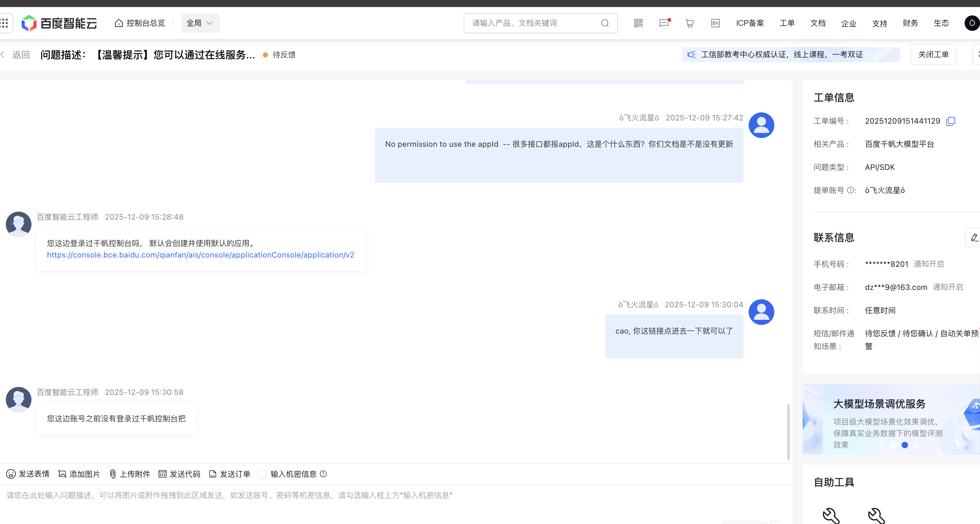This screenshot has height=524, width=980.
Task: Open the shopping cart icon
Action: point(690,23)
